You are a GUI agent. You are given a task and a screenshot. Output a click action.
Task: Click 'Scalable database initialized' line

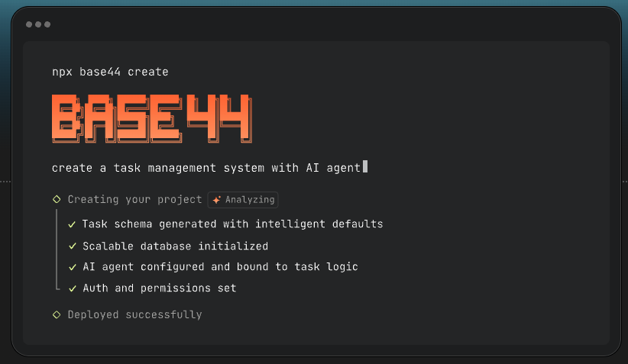[176, 246]
